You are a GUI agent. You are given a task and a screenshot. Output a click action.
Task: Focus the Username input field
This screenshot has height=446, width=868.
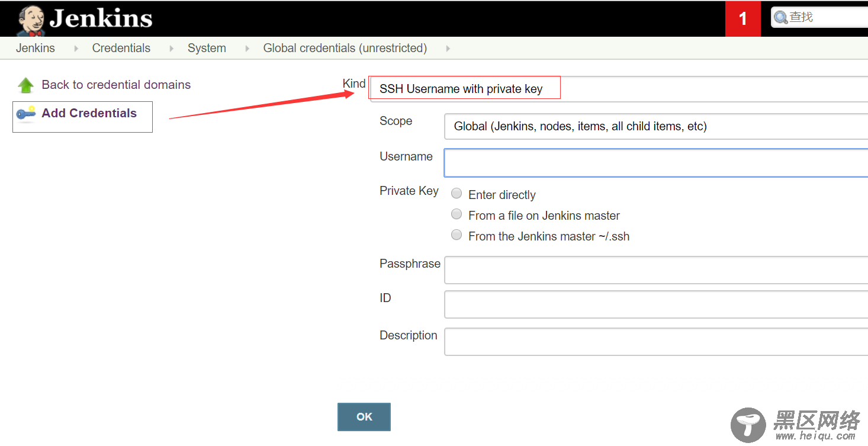pyautogui.click(x=656, y=163)
